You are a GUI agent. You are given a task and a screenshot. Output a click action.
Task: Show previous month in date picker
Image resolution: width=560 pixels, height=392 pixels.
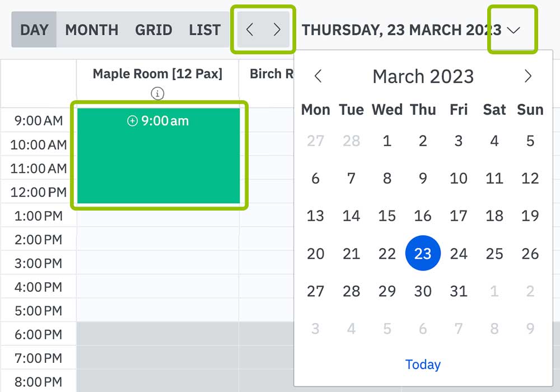coord(318,76)
